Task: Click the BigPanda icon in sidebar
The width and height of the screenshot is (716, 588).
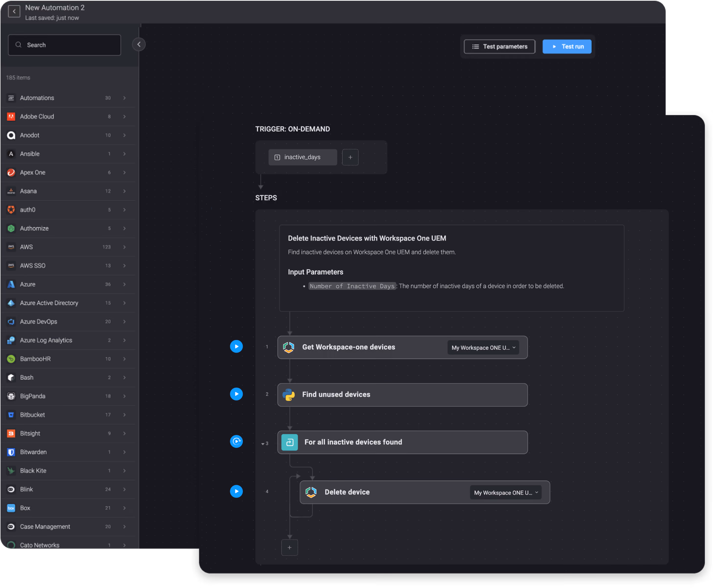Action: [11, 396]
